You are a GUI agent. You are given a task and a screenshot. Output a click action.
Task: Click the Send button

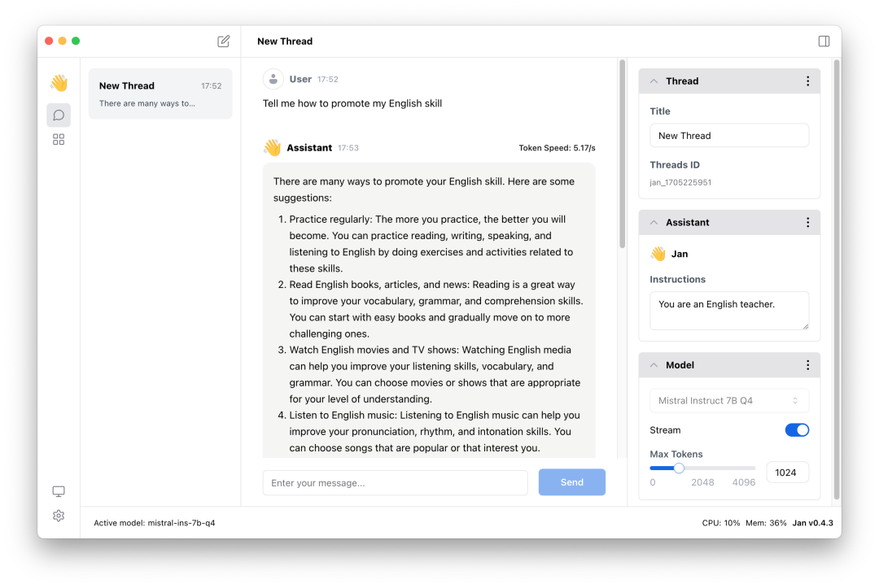(x=571, y=482)
